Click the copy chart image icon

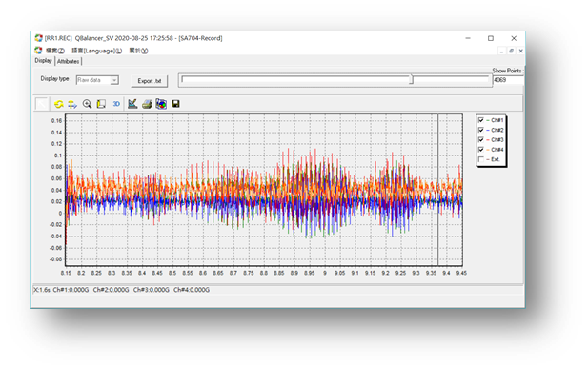tap(161, 104)
